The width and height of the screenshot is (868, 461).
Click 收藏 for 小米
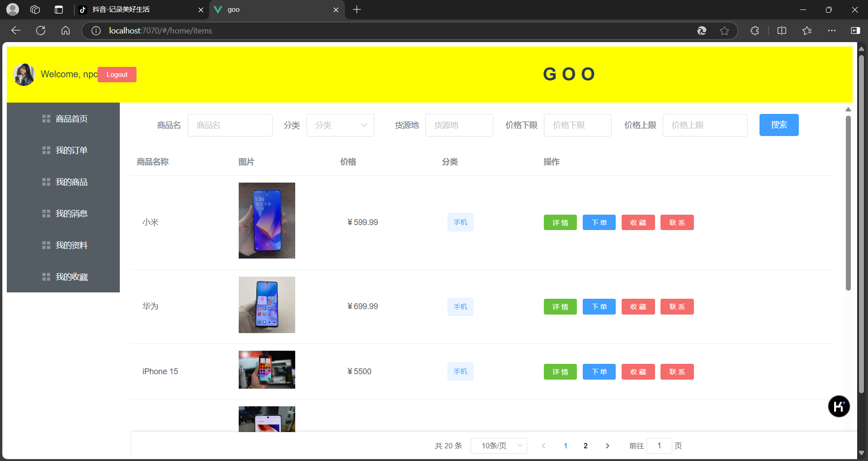638,223
